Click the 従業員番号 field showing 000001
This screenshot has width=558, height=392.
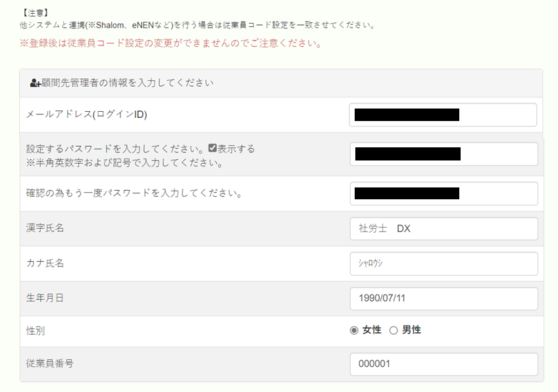pos(444,364)
